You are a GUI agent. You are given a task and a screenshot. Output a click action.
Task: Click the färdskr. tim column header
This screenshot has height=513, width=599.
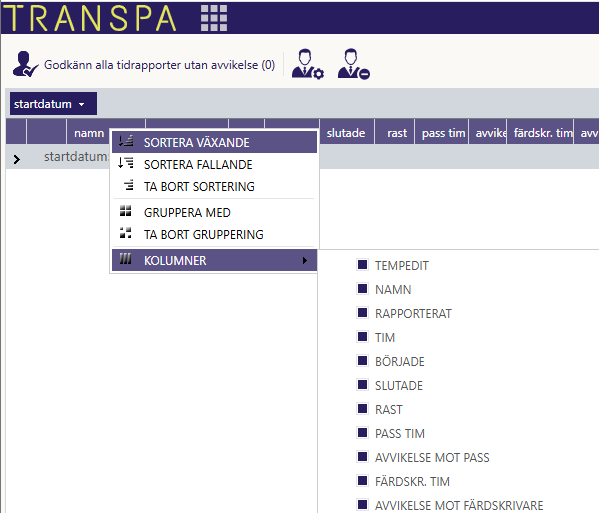[541, 133]
